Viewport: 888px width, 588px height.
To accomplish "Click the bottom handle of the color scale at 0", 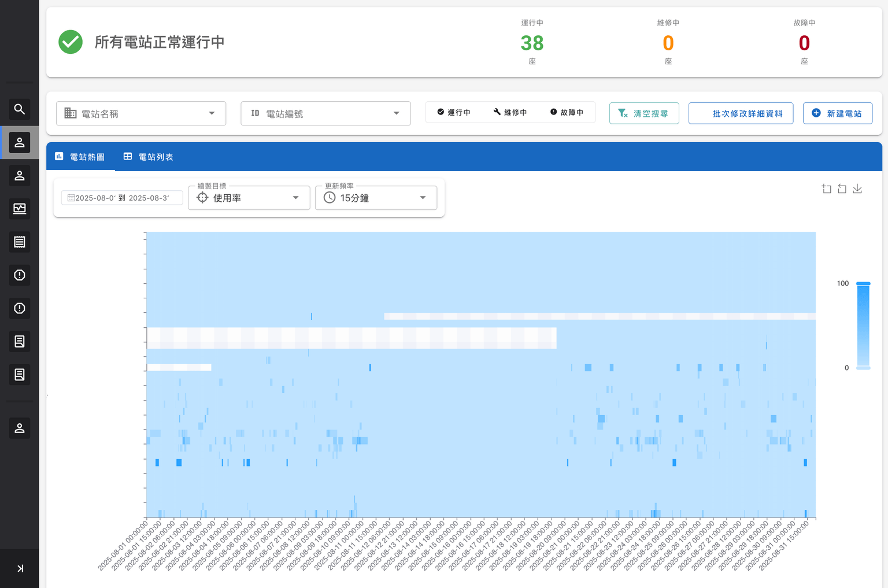I will (x=863, y=368).
